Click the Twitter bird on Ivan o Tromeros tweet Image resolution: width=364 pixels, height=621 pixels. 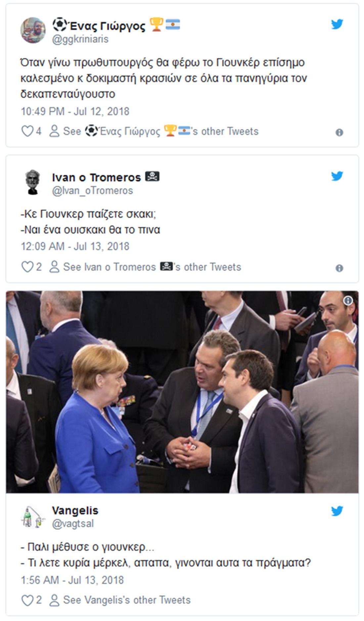(337, 176)
